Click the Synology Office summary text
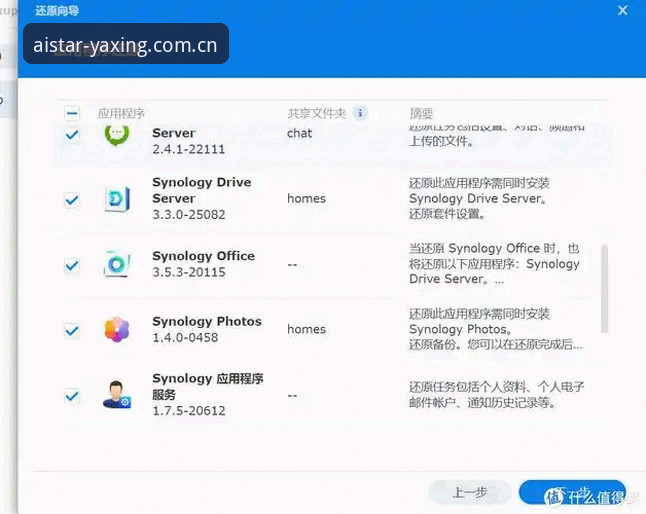The height and width of the screenshot is (514, 646). 494,264
